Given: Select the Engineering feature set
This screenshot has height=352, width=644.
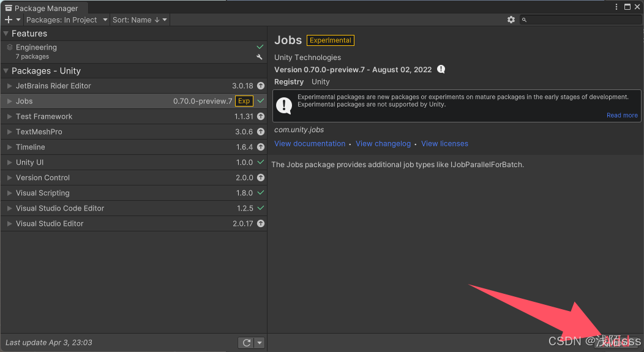Looking at the screenshot, I should point(134,52).
